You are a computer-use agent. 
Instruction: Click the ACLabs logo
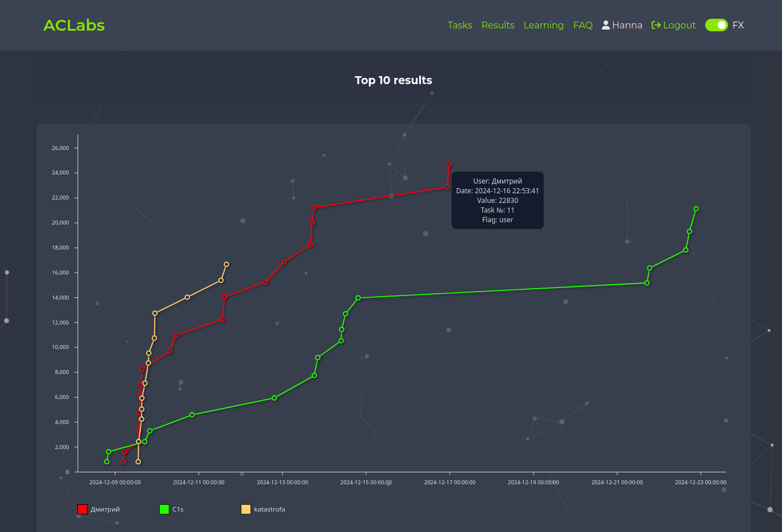point(74,26)
